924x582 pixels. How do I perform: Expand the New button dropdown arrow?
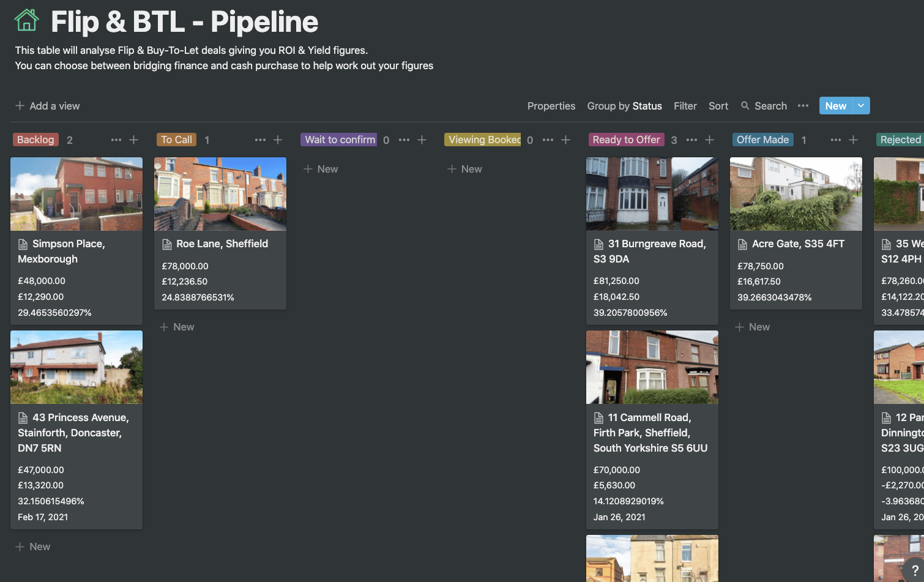(861, 106)
